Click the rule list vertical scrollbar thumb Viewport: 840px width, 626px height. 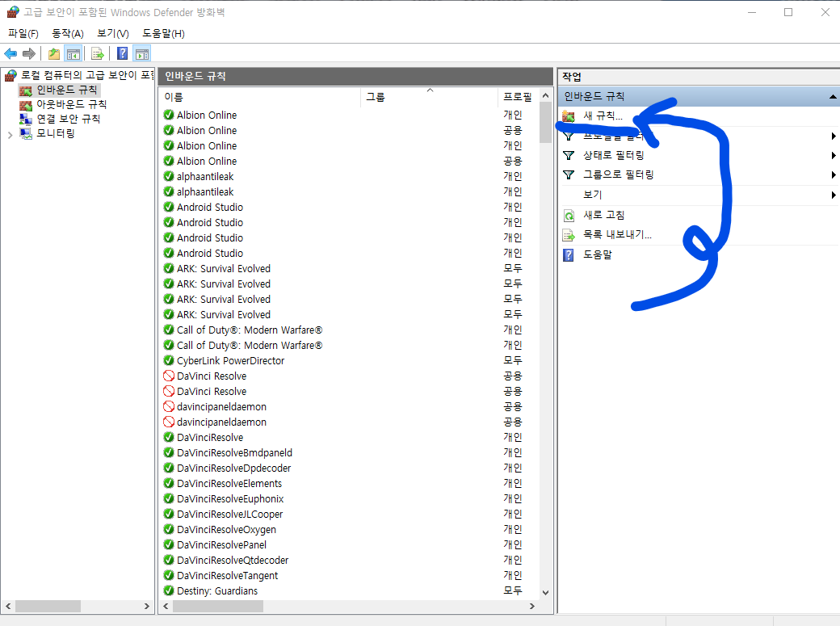click(x=545, y=123)
